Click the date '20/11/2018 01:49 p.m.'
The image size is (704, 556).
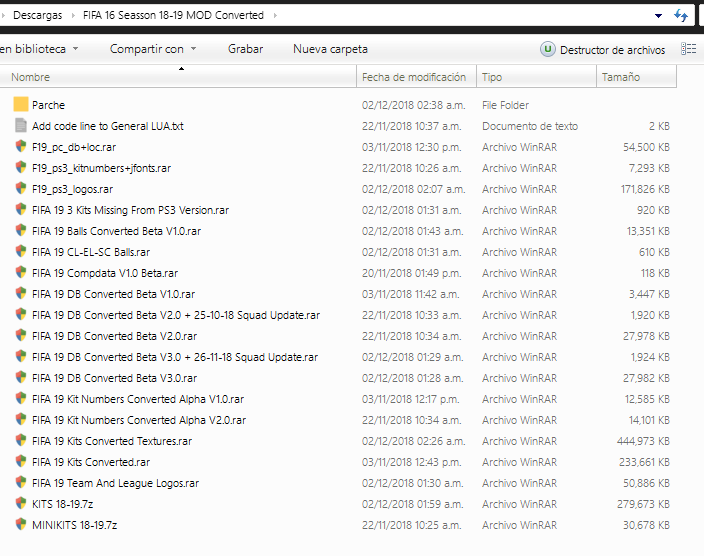pyautogui.click(x=412, y=273)
